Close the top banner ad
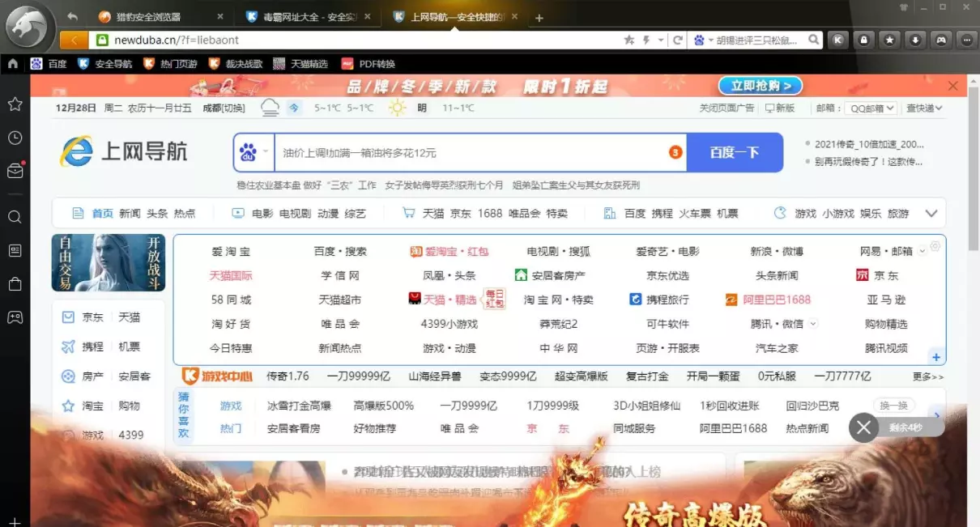Image resolution: width=980 pixels, height=527 pixels. click(953, 86)
